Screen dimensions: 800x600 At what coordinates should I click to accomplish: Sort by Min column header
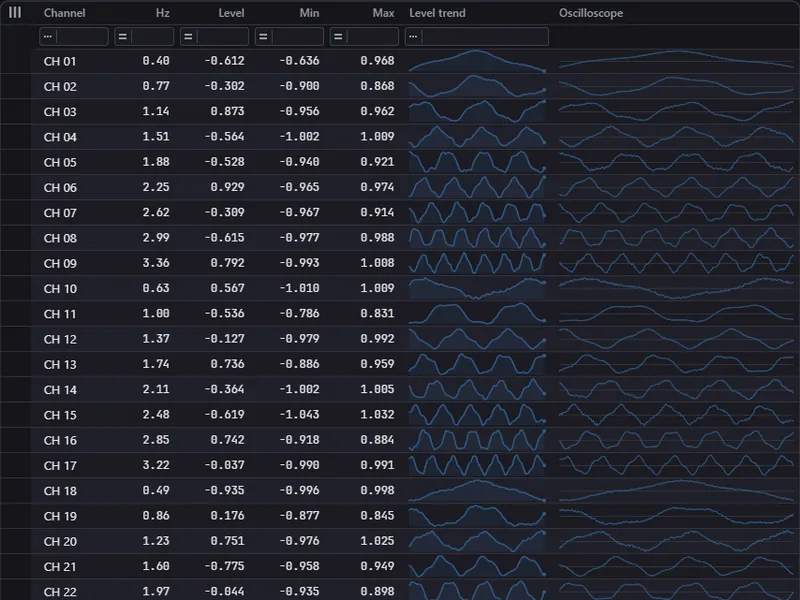tap(309, 13)
